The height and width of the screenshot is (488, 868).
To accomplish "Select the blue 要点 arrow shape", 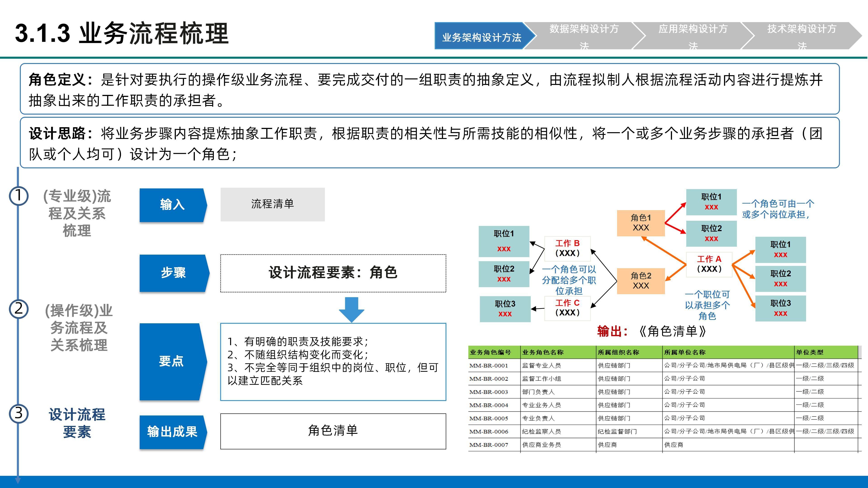I will coord(173,362).
